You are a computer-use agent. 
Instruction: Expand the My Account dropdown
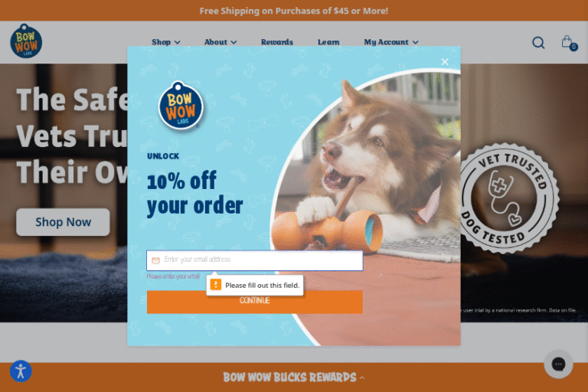click(391, 42)
